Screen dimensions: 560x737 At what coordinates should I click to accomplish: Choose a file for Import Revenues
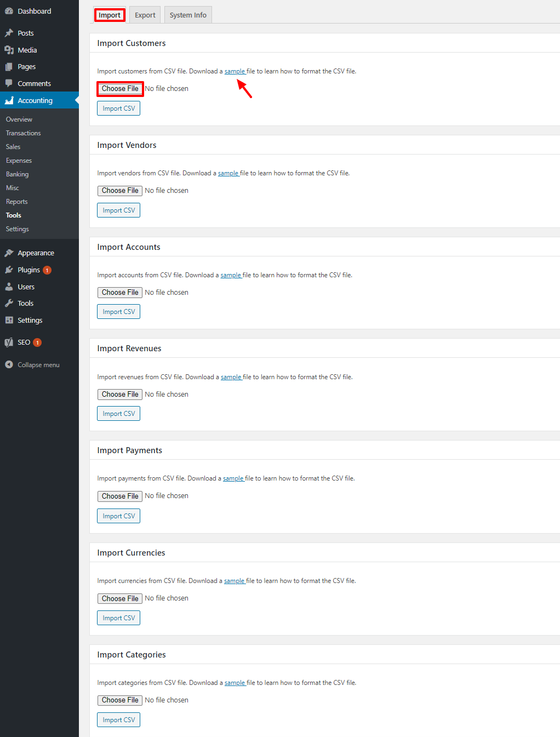coord(120,395)
